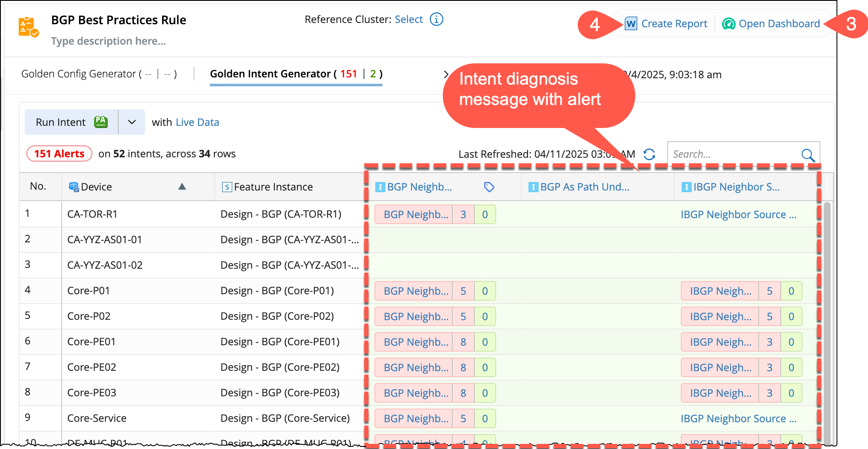The image size is (868, 449).
Task: Switch to Golden Config Generator tab
Action: pos(99,74)
